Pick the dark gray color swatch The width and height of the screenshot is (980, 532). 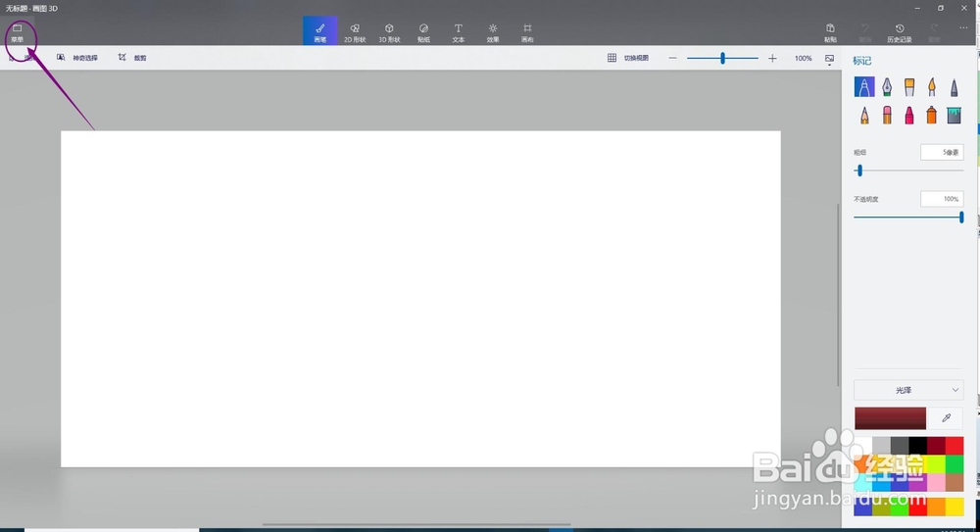point(900,446)
